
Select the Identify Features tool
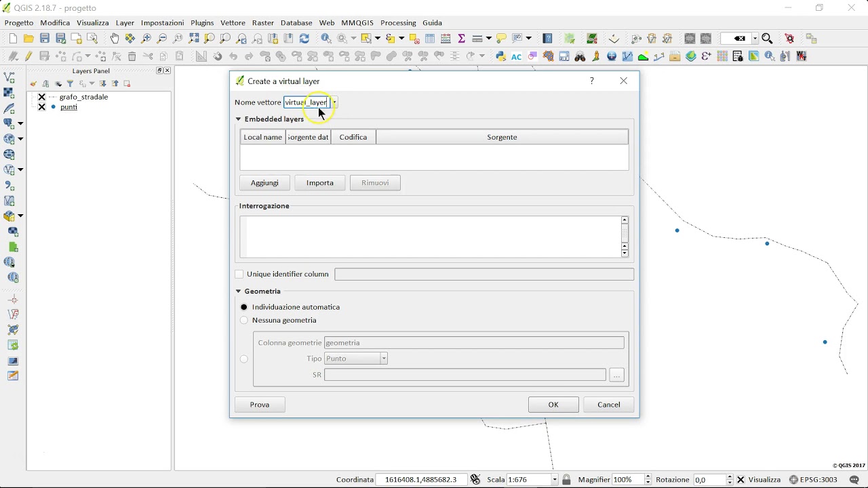click(326, 39)
